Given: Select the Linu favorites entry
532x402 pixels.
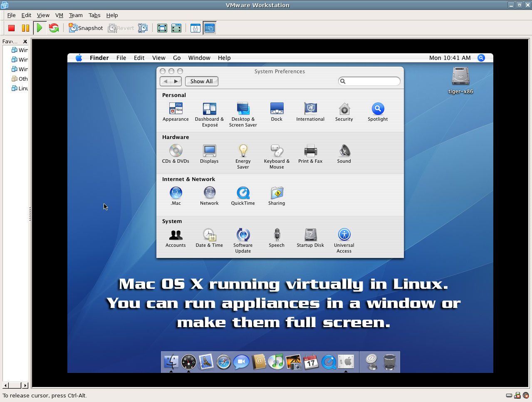Looking at the screenshot, I should click(x=20, y=88).
